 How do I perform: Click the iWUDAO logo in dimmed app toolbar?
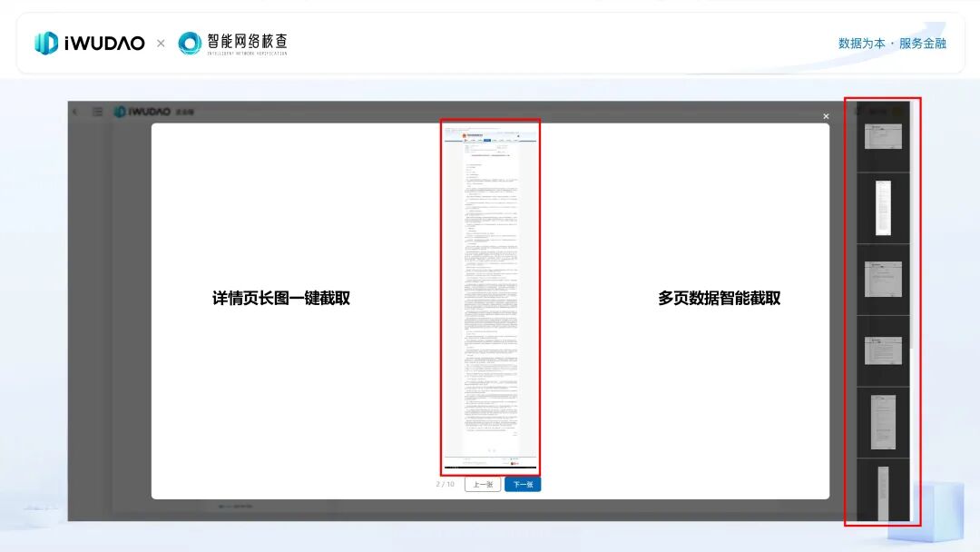[x=142, y=112]
